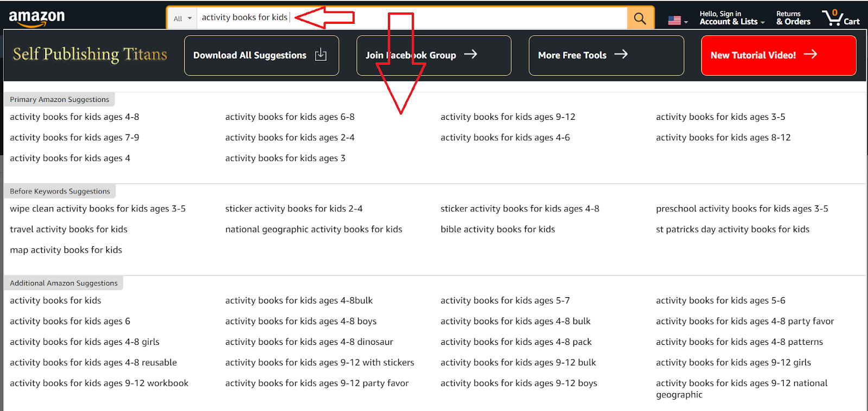Select 'travel activity books for kids'
Image resolution: width=868 pixels, height=411 pixels.
tap(68, 229)
